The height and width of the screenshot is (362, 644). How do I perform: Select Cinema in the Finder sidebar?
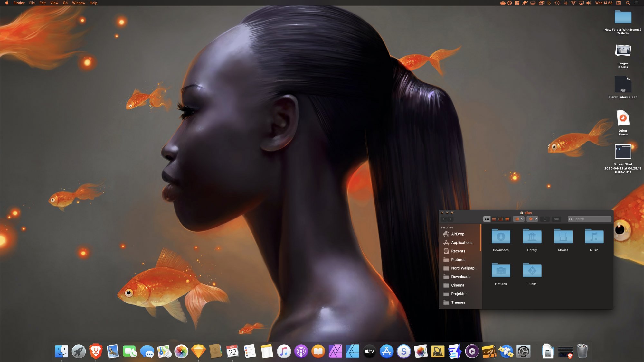460,285
